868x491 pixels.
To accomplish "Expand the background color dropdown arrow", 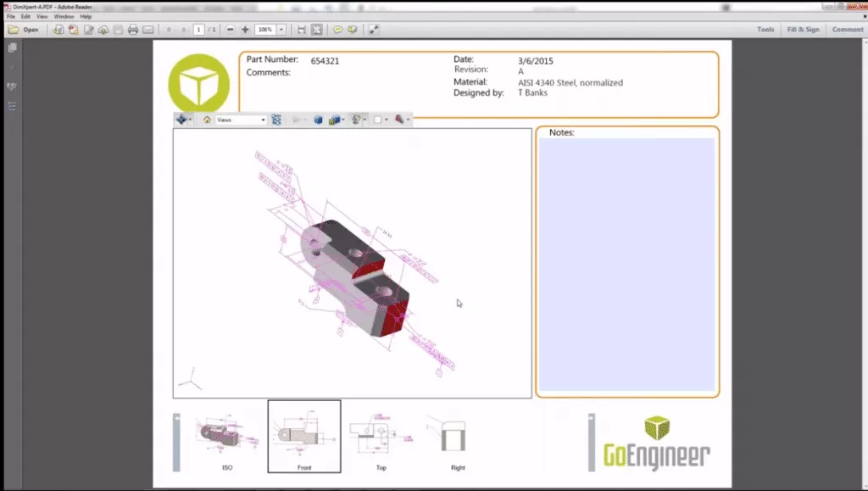I will 386,120.
